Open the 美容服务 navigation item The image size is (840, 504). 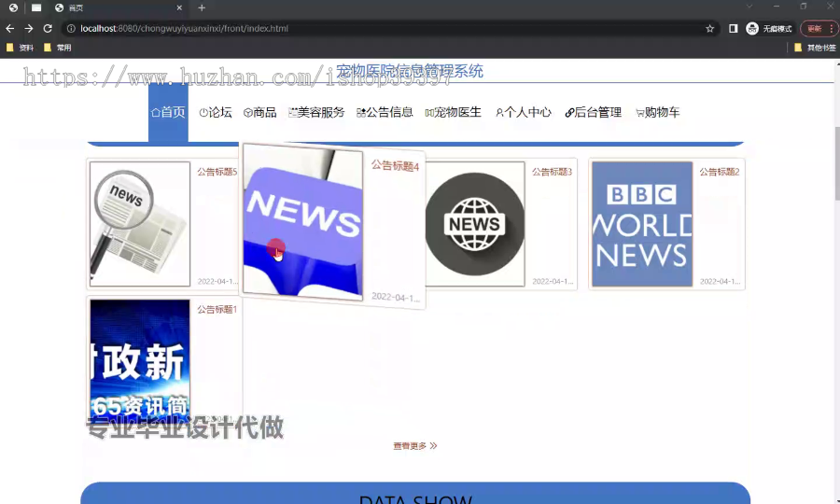316,112
